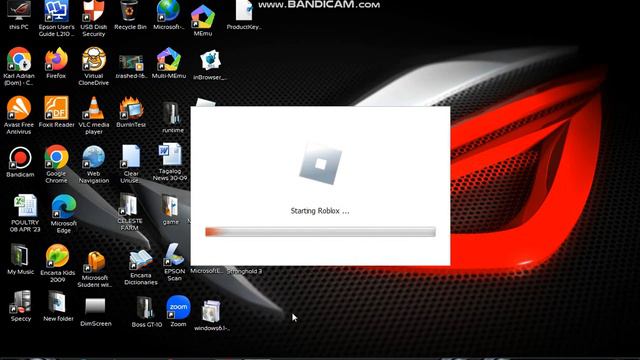Open the This PC desktop icon
640x360 pixels.
[x=19, y=15]
